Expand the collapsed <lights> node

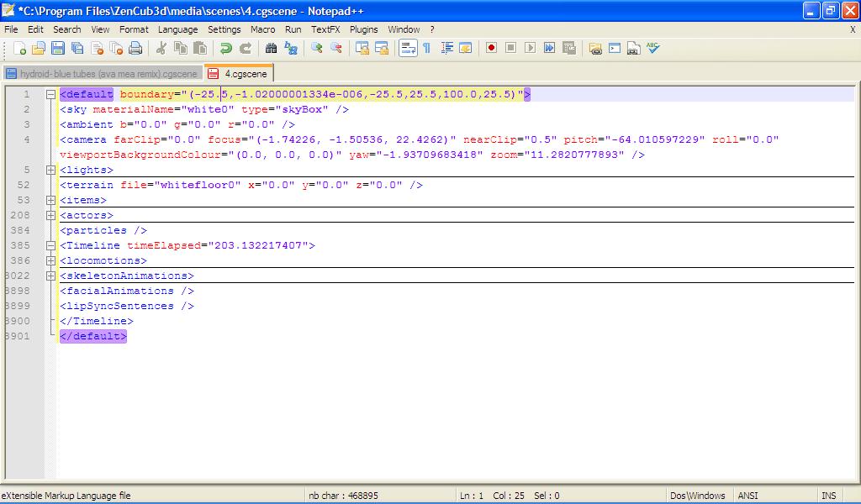coord(50,171)
